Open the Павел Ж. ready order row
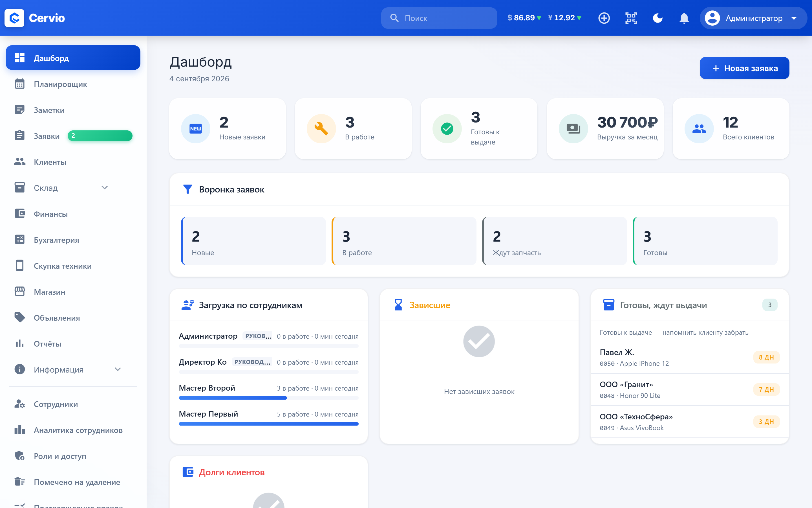 690,358
